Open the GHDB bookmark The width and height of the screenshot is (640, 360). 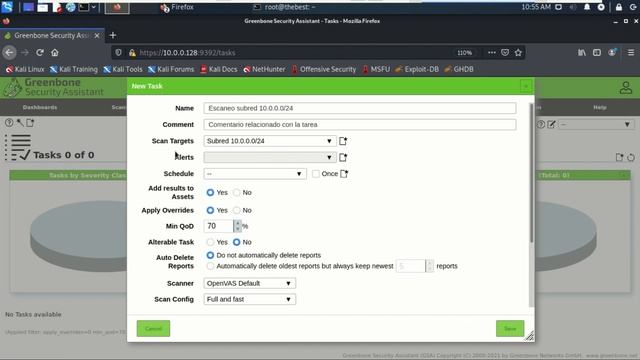click(x=458, y=69)
